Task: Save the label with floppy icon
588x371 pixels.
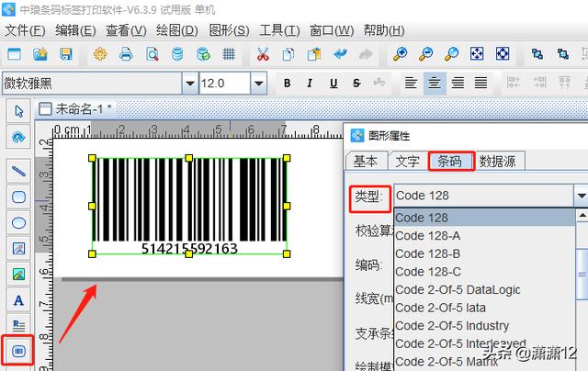Action: pyautogui.click(x=66, y=54)
